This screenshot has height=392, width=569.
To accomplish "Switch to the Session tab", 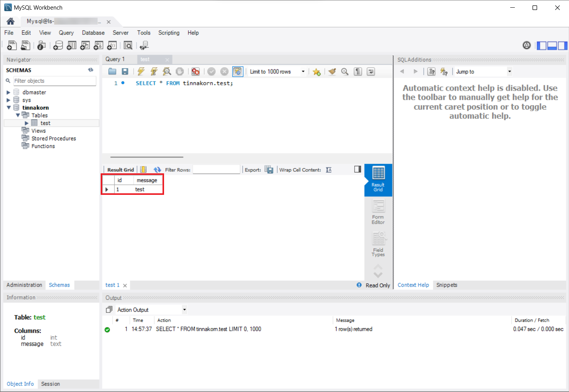I will [50, 384].
